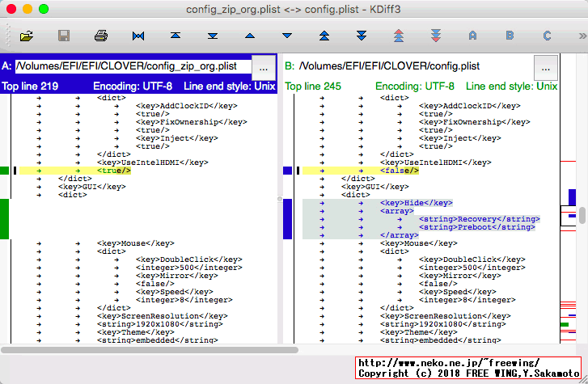
Task: Jump to last delta icon
Action: 213,36
